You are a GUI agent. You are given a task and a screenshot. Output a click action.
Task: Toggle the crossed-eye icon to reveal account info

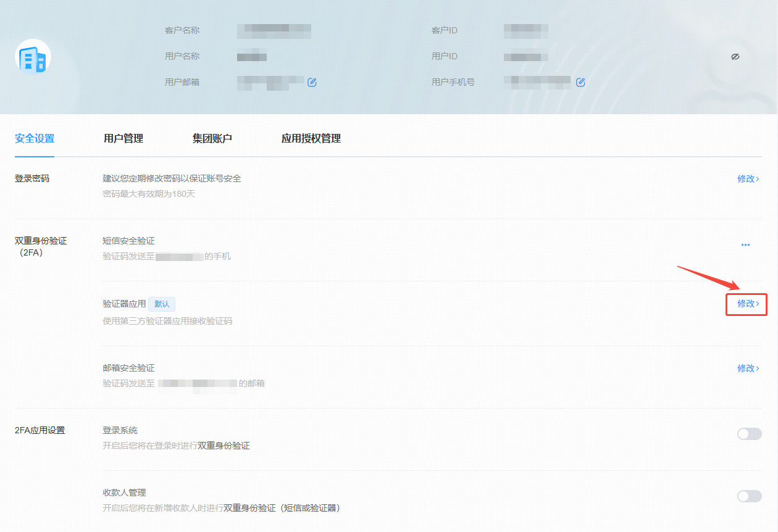[x=735, y=57]
